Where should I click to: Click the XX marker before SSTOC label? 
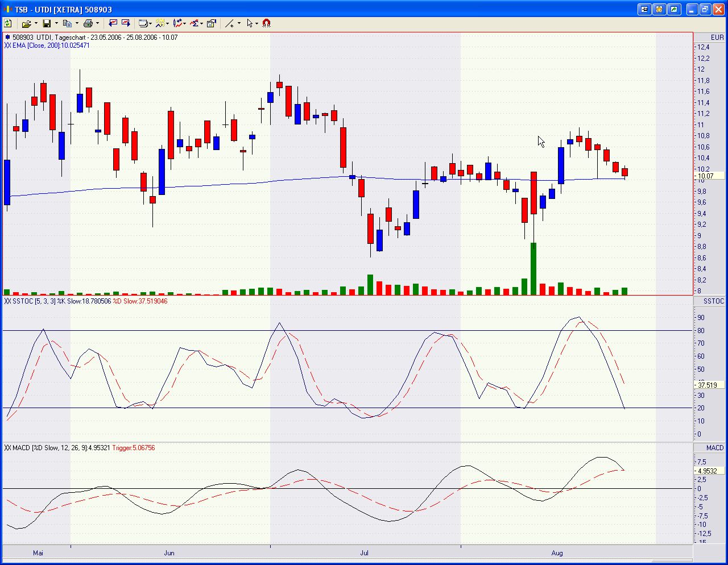(x=7, y=301)
